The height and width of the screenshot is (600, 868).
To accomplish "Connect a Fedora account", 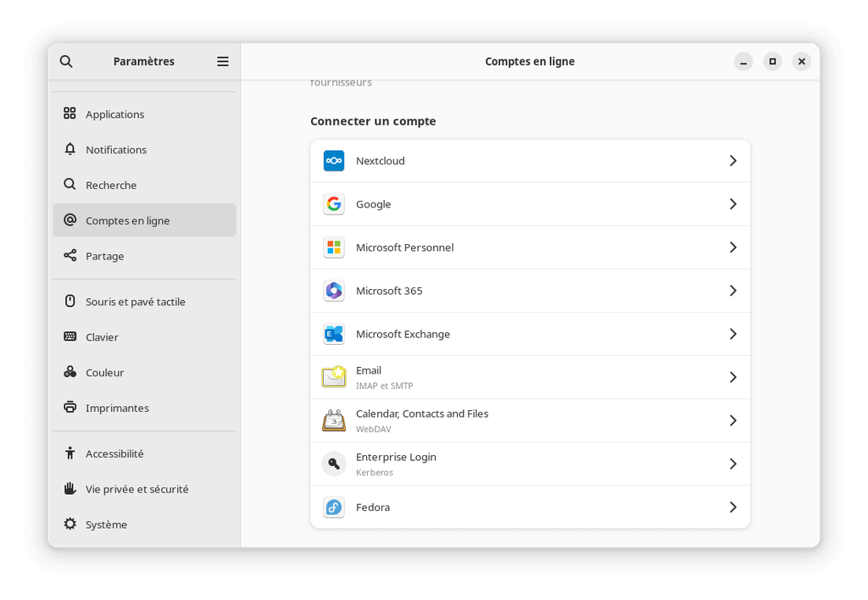I will tap(531, 507).
